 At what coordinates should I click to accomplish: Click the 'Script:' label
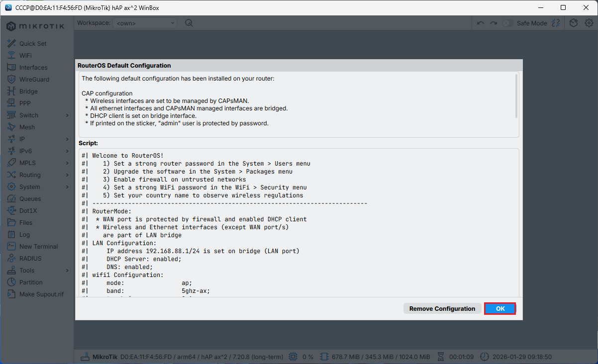pos(88,143)
